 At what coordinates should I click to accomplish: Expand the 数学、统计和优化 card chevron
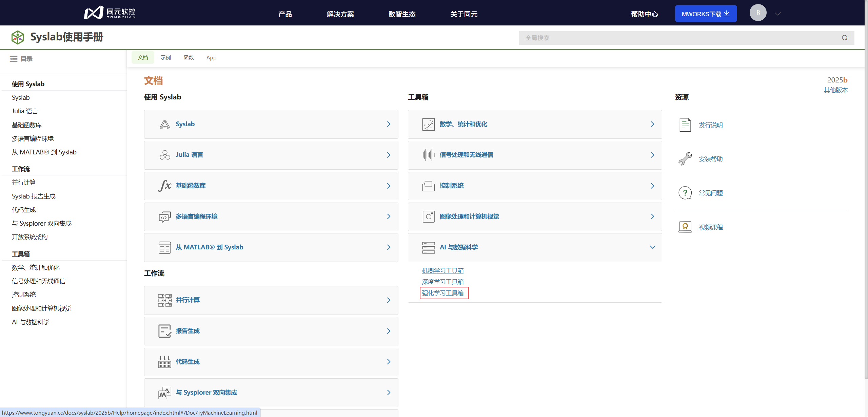[652, 124]
